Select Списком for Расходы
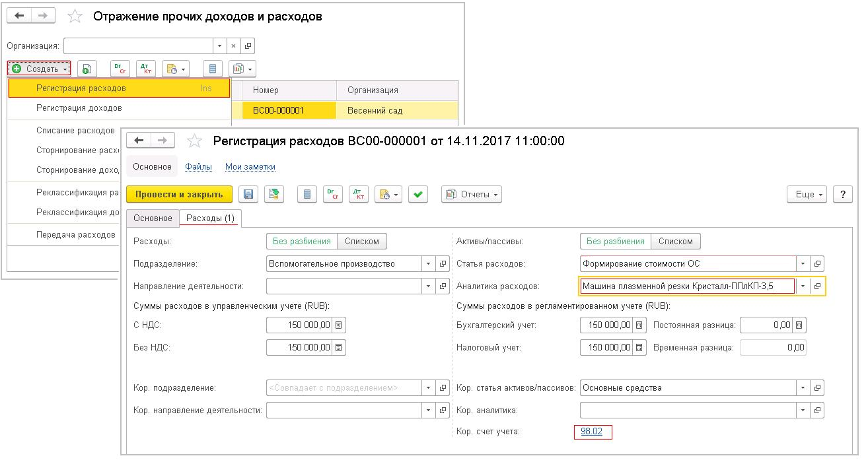 pyautogui.click(x=362, y=241)
